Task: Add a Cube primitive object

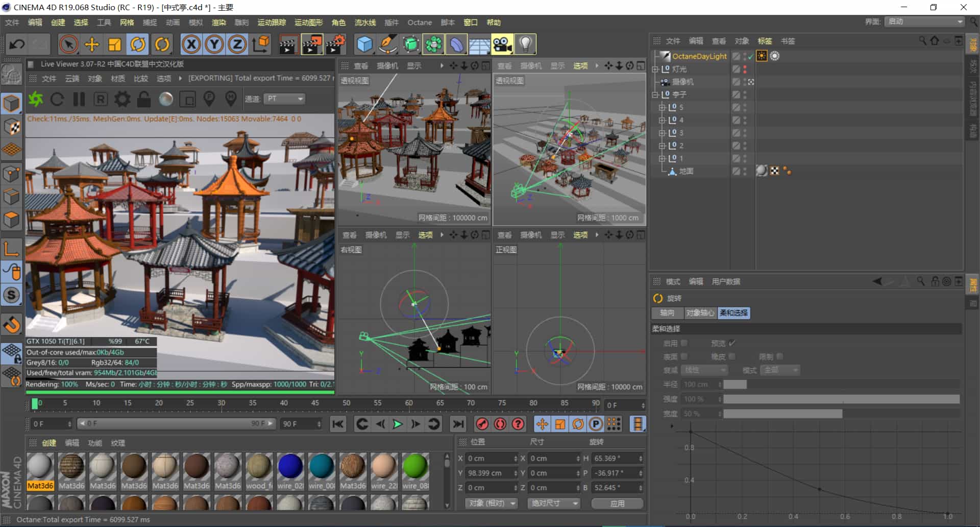Action: pyautogui.click(x=364, y=44)
